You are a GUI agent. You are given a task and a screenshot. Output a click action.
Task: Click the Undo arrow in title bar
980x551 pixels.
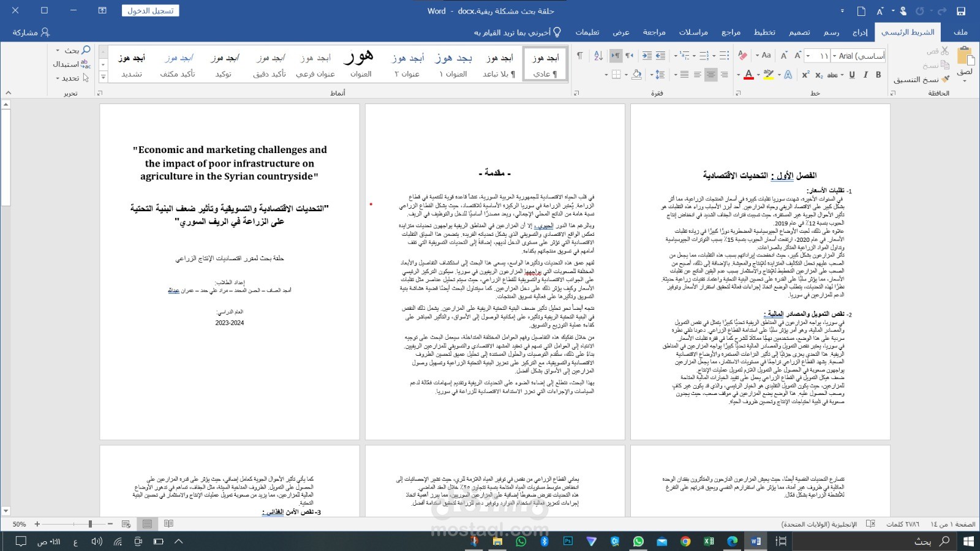point(942,11)
